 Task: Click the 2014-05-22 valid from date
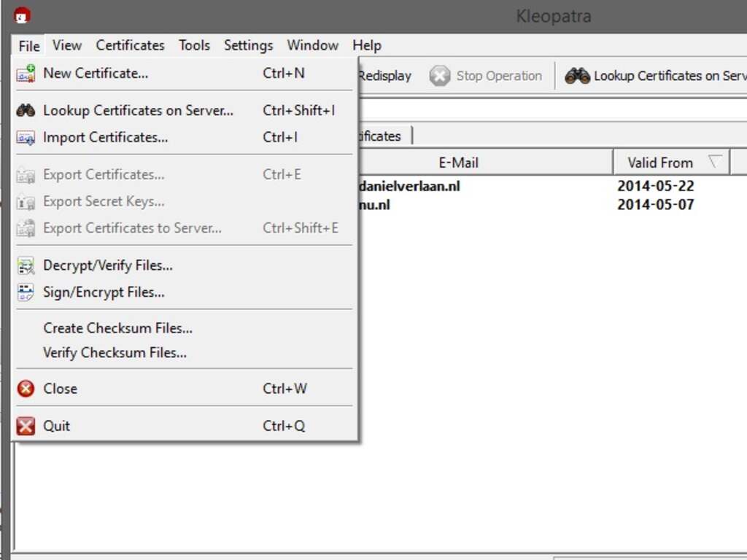656,186
